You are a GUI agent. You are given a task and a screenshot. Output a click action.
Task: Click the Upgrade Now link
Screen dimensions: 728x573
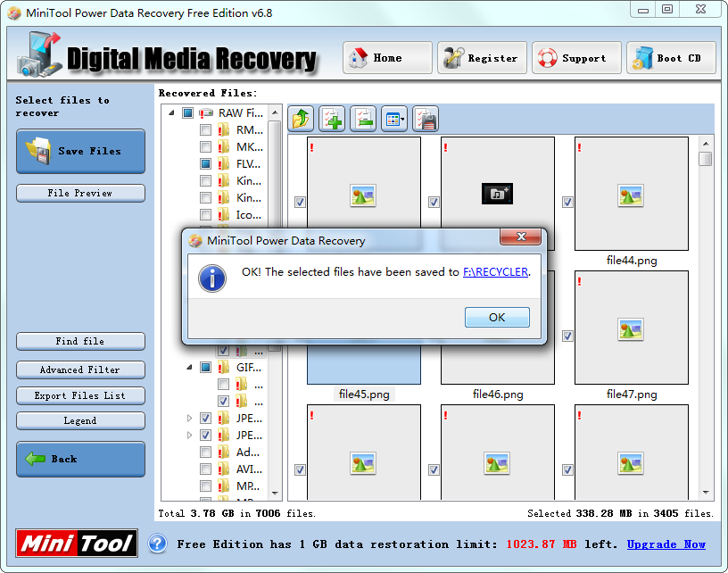tap(666, 544)
